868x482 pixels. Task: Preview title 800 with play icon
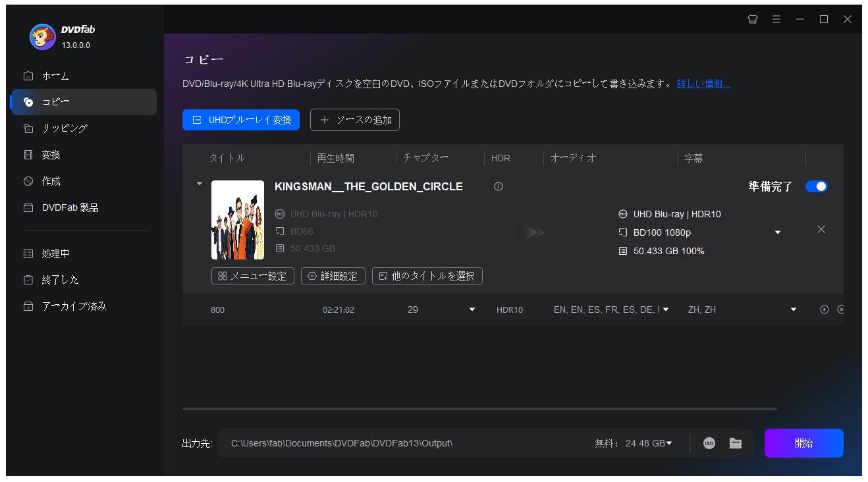coord(825,309)
